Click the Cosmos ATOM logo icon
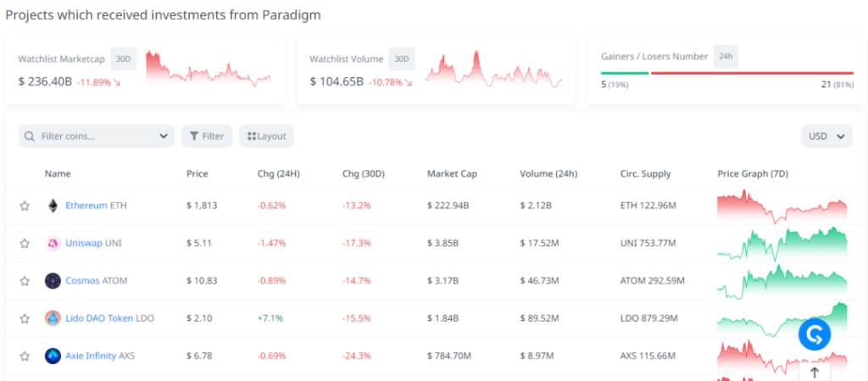This screenshot has height=381, width=868. [x=53, y=280]
